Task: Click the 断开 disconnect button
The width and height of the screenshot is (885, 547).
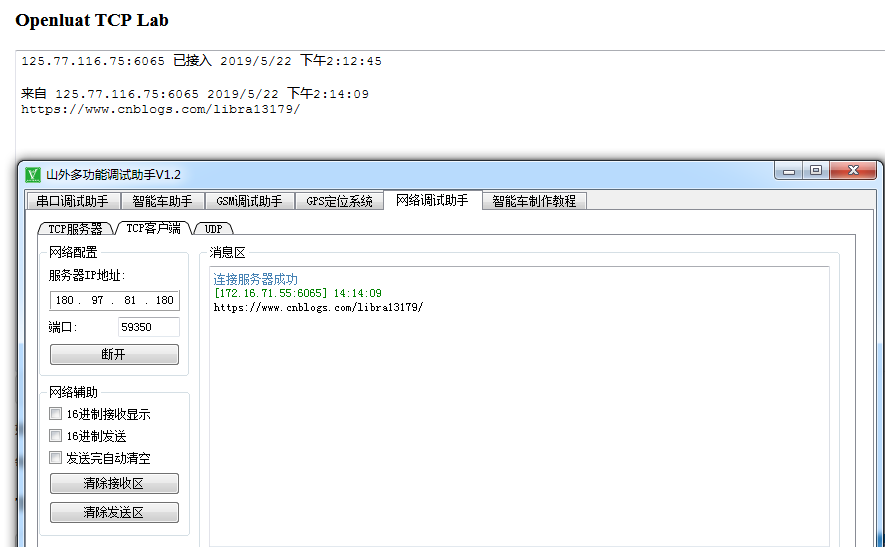Action: pos(114,355)
